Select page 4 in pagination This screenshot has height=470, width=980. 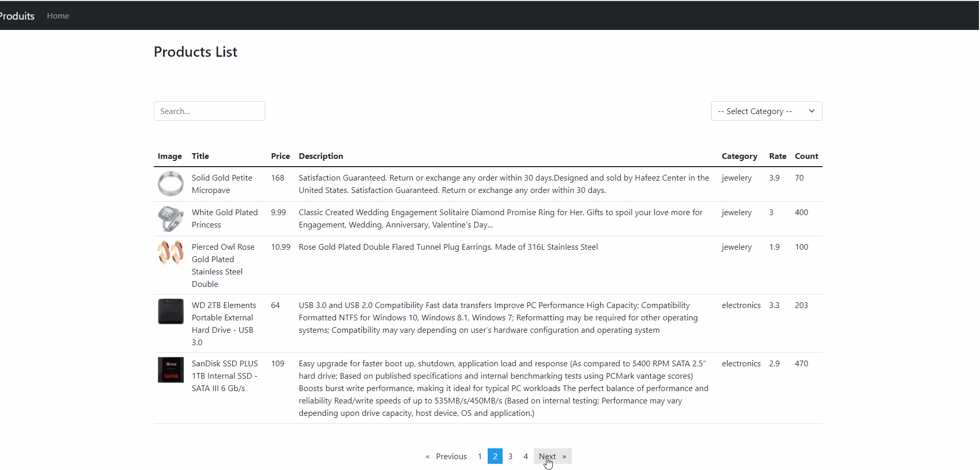[525, 456]
